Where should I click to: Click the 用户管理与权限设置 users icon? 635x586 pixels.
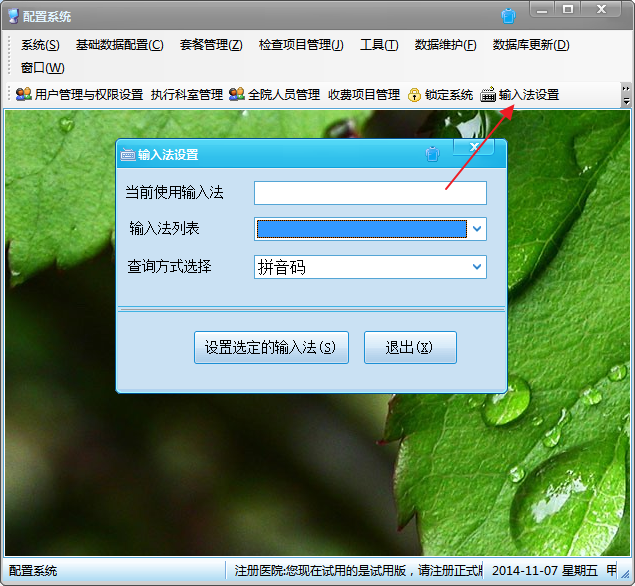coord(23,94)
